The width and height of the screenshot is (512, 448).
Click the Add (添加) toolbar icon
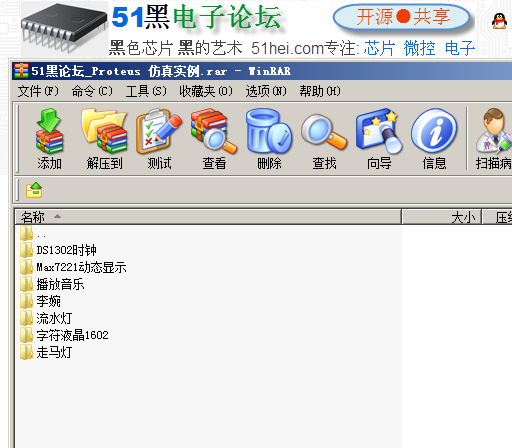(x=49, y=131)
